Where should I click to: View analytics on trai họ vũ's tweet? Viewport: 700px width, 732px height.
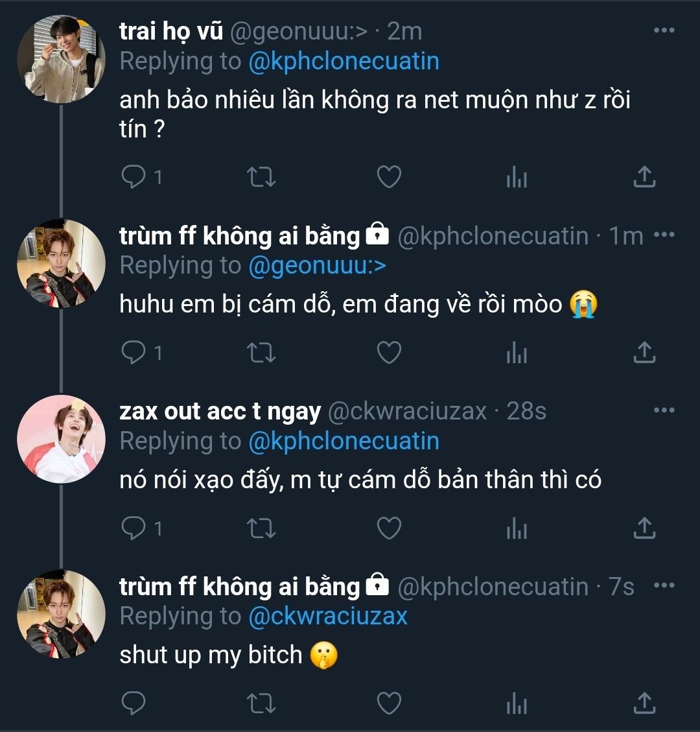coord(517,176)
